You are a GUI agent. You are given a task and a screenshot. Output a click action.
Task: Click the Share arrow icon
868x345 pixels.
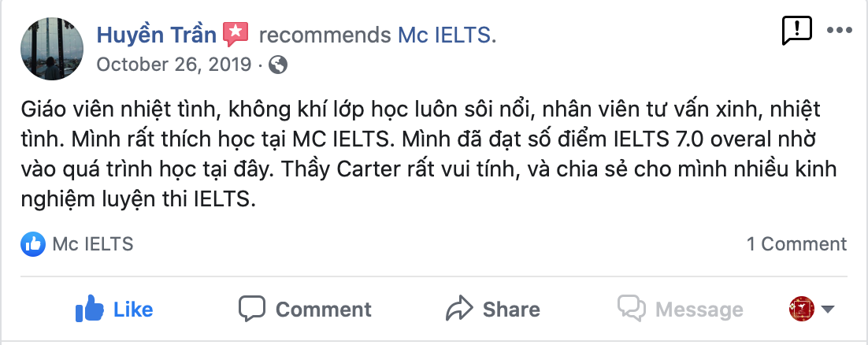tap(458, 309)
